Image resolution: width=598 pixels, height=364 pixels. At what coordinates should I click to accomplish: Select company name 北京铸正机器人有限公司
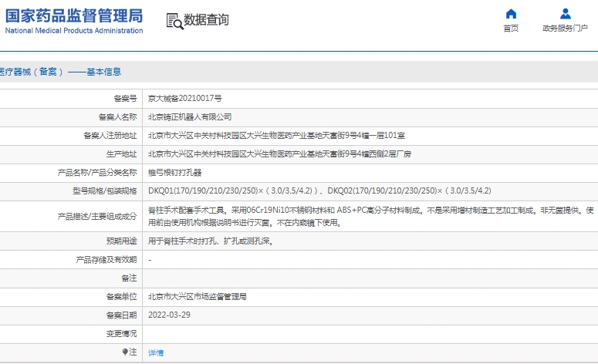[x=190, y=117]
